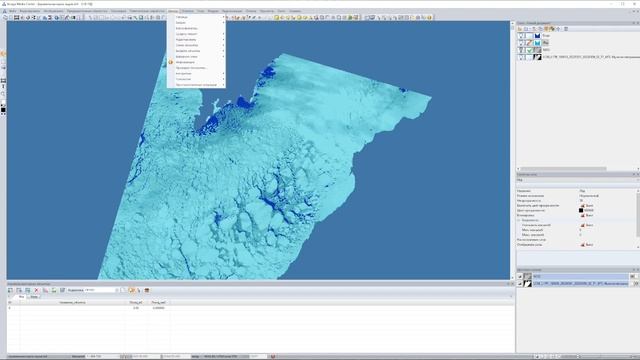Tick the checkbox of the LC08 raster layer

coord(521,57)
